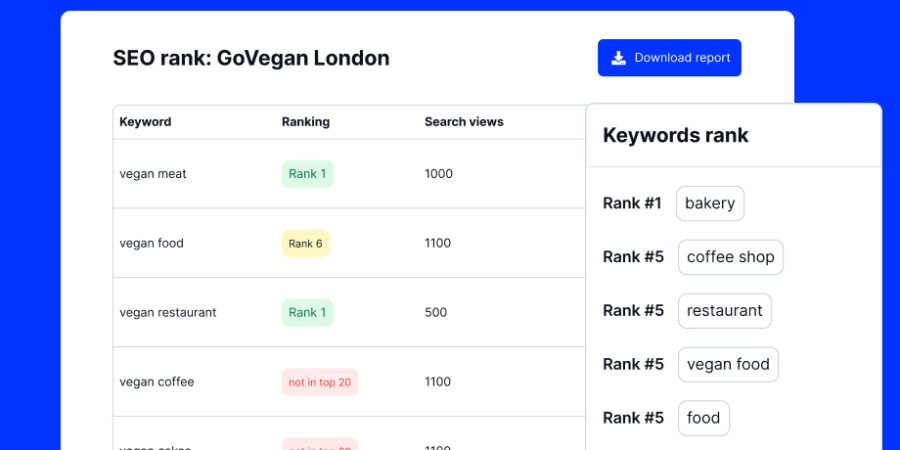Click the yellow Rank 6 badge
900x450 pixels.
(305, 243)
